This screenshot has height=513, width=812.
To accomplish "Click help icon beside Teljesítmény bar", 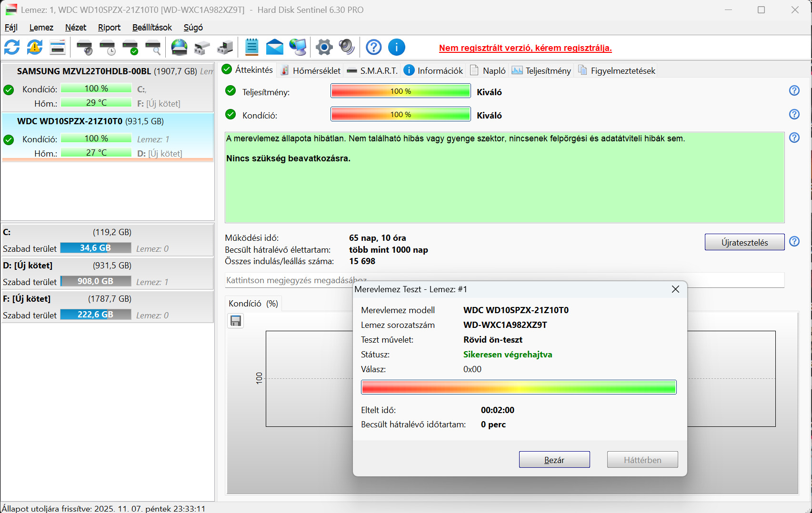I will click(794, 90).
